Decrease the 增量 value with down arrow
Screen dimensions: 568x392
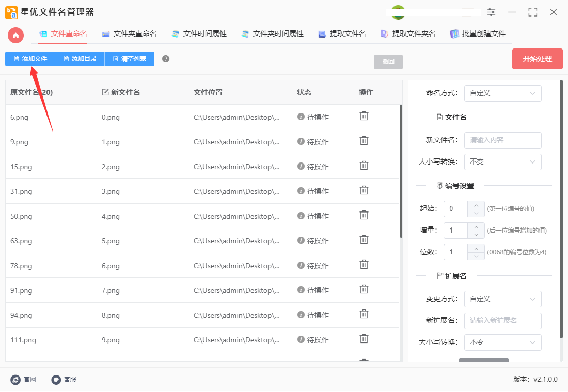(x=476, y=235)
